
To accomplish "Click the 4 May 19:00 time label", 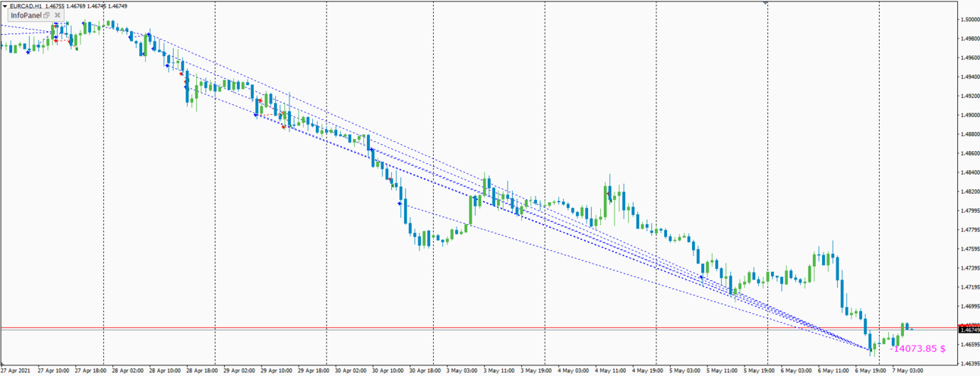I will [x=648, y=371].
